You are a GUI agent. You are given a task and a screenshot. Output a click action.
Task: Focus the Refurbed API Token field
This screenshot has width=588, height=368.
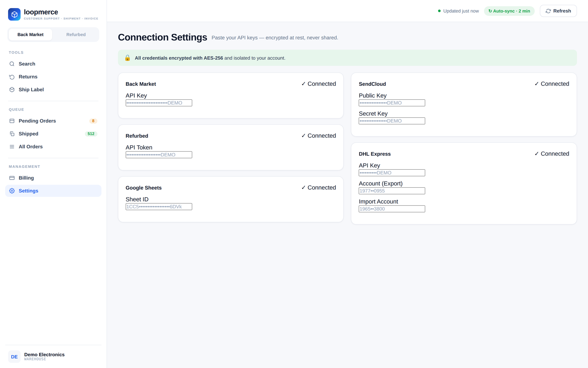click(x=159, y=155)
